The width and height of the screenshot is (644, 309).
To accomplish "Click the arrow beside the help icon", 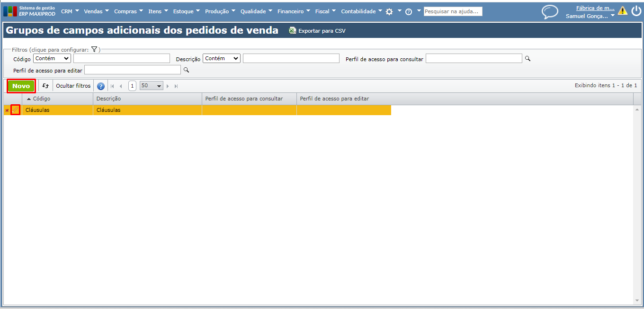I will tap(419, 10).
